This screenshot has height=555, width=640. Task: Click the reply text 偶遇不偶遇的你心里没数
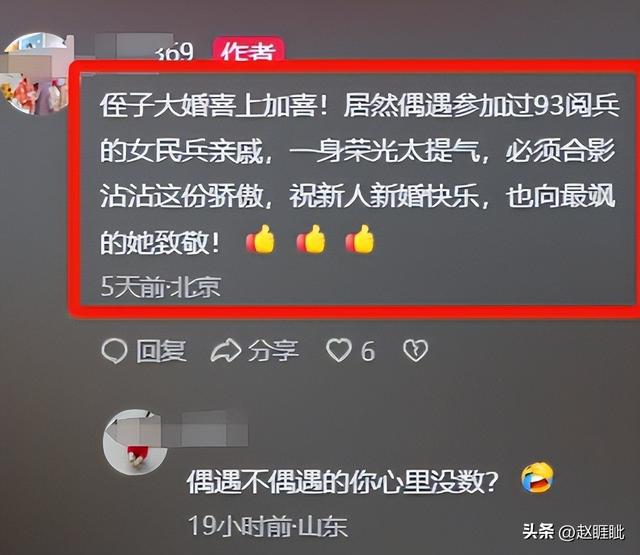pyautogui.click(x=342, y=482)
